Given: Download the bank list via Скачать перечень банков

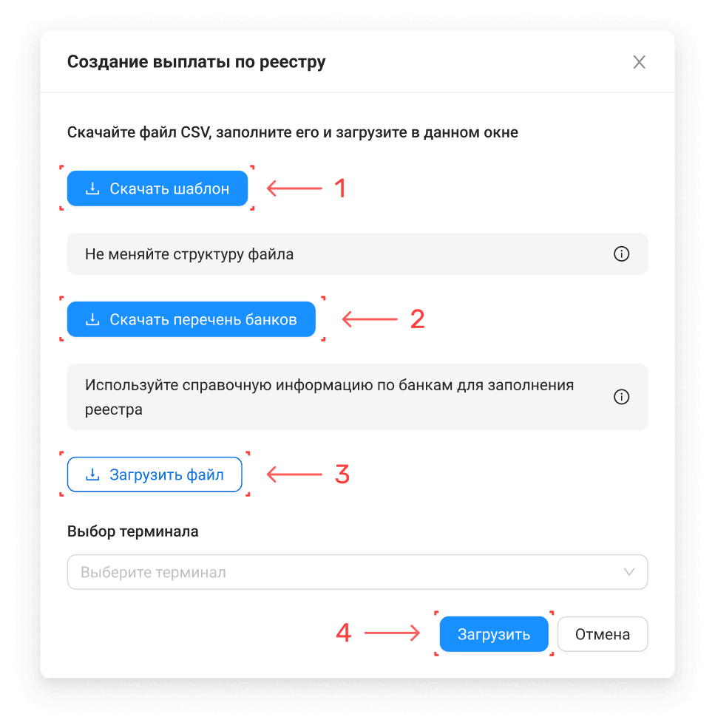Looking at the screenshot, I should pyautogui.click(x=191, y=319).
